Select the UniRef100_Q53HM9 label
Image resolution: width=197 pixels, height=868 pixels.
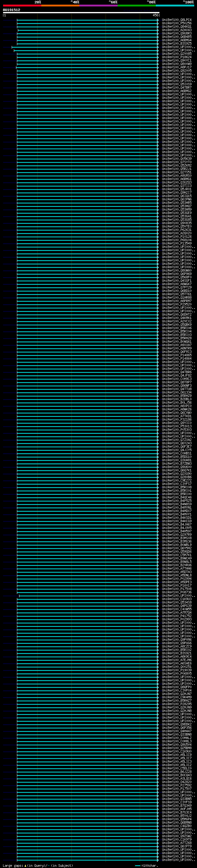click(176, 210)
